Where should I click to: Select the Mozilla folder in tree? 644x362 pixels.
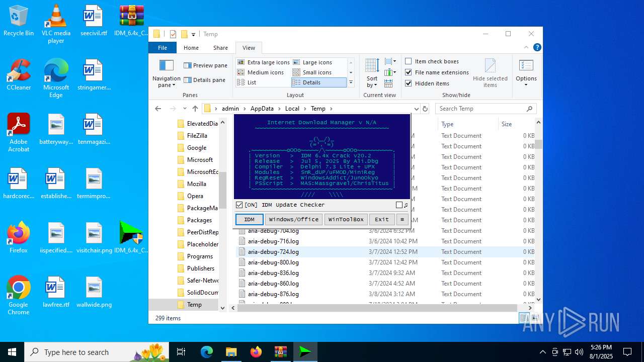pyautogui.click(x=196, y=184)
